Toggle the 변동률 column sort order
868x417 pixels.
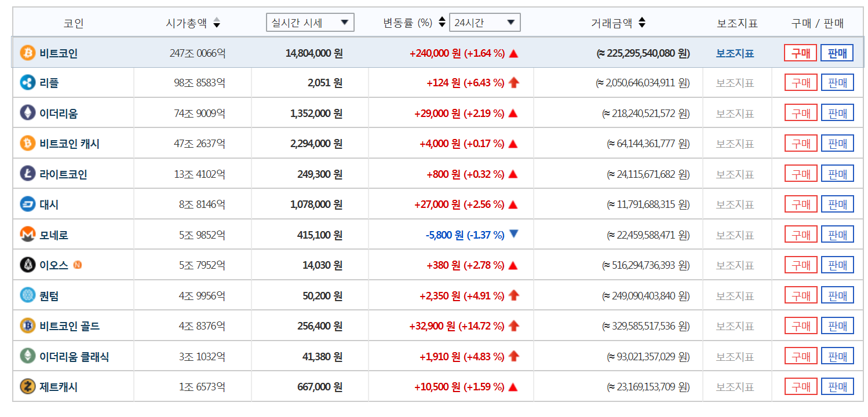click(442, 22)
